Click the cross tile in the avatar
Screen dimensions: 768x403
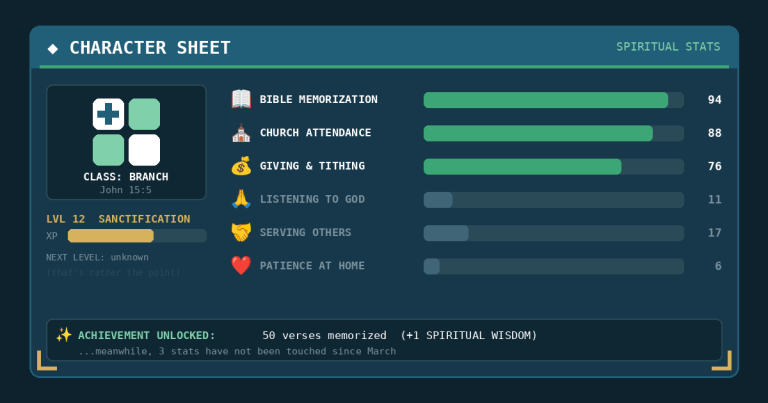click(108, 114)
